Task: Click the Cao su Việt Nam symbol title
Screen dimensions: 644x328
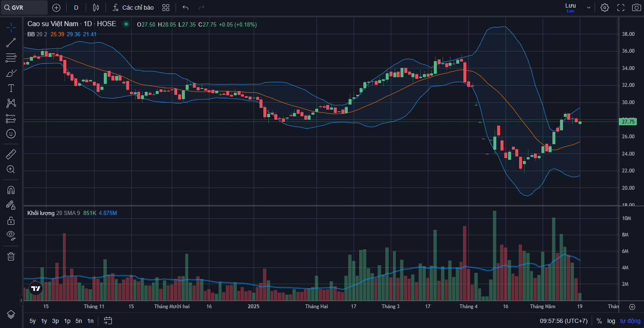Action: tap(72, 24)
